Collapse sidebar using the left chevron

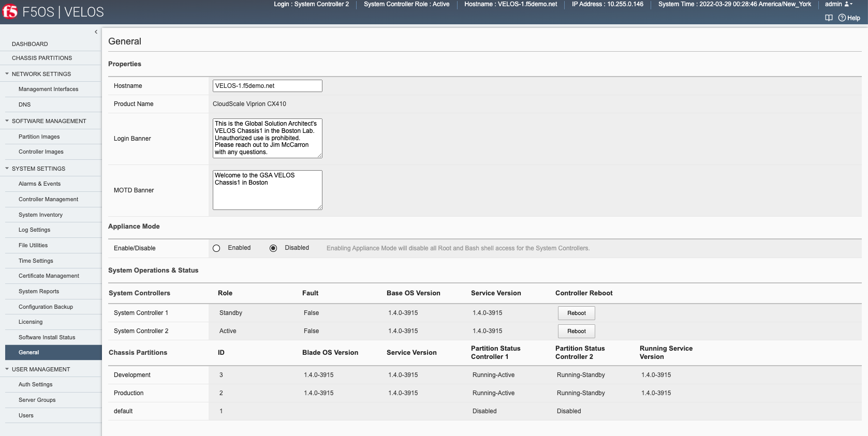coord(96,32)
